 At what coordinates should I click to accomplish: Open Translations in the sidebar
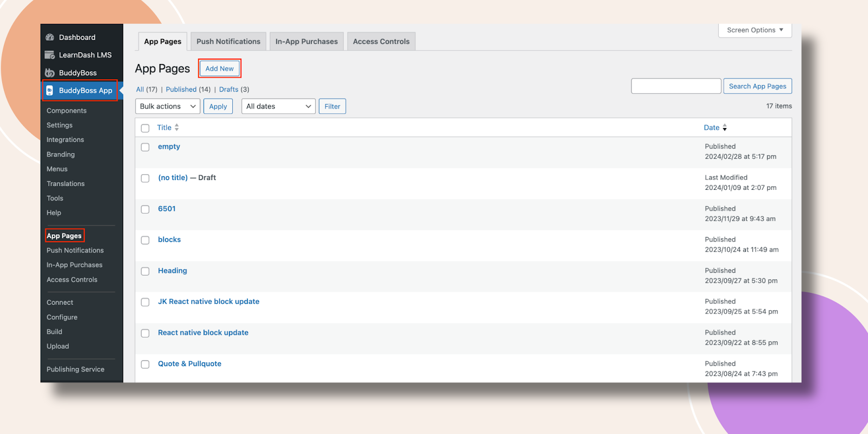click(x=66, y=184)
